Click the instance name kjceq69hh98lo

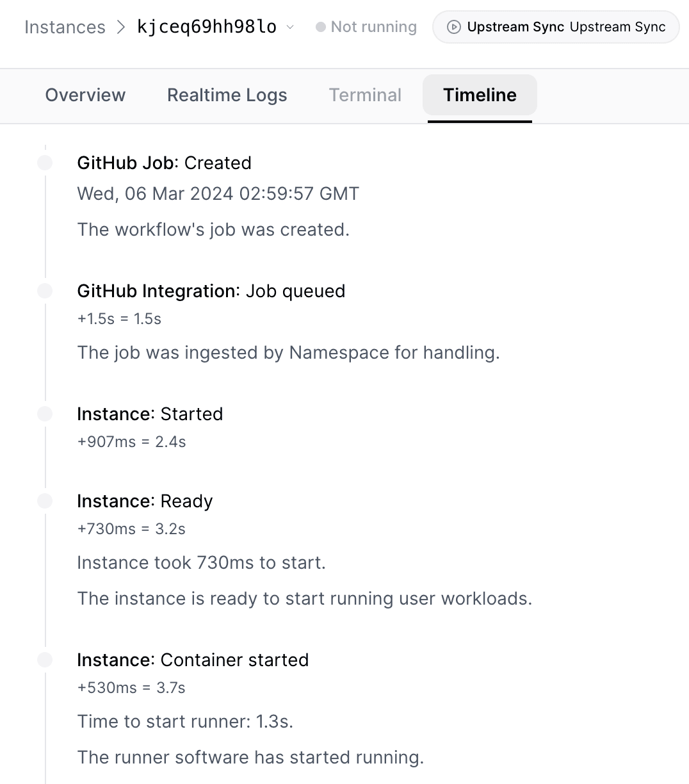click(206, 27)
